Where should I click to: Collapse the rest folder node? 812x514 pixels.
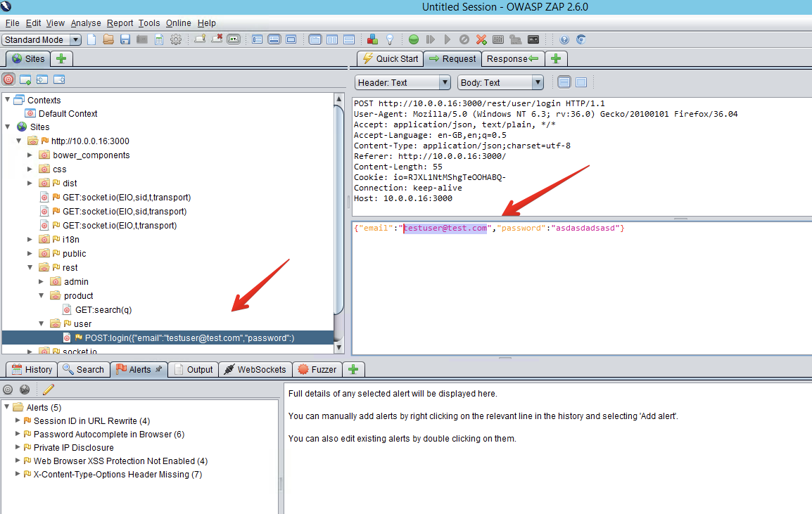(30, 267)
